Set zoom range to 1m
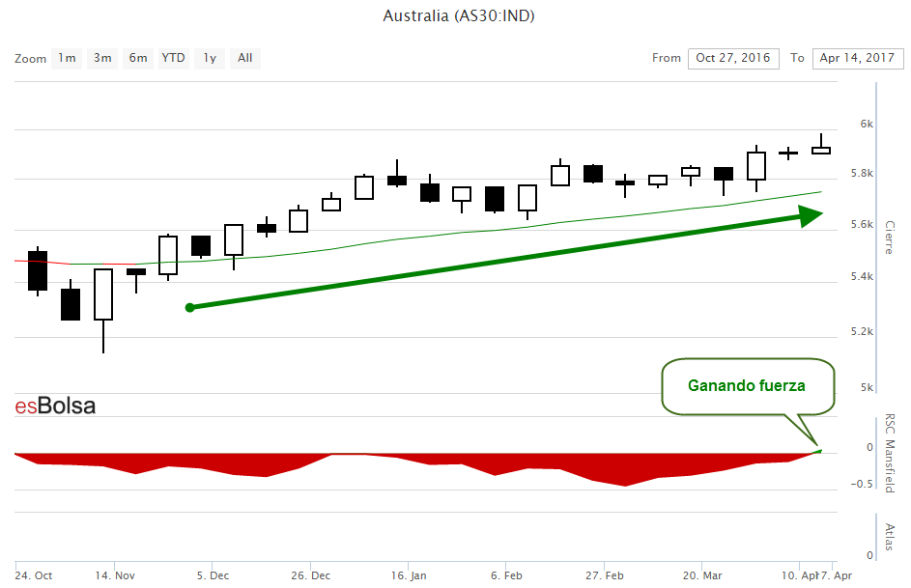Viewport: 911px width, 588px height. pos(67,58)
